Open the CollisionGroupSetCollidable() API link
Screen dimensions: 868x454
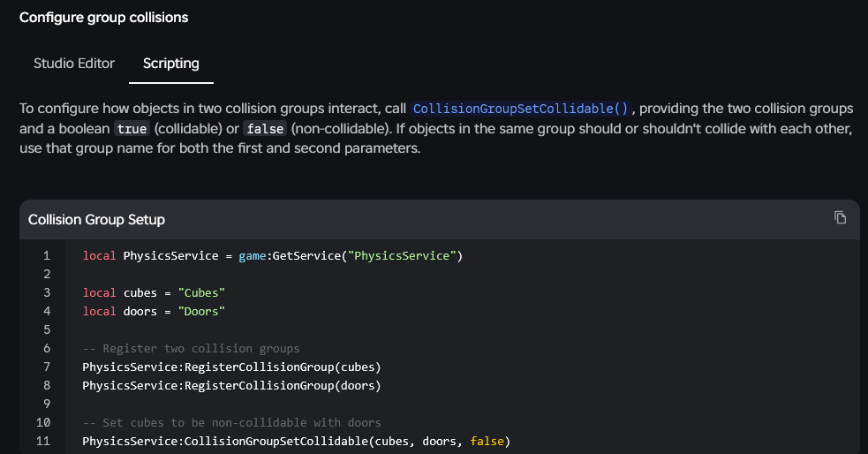coord(520,109)
